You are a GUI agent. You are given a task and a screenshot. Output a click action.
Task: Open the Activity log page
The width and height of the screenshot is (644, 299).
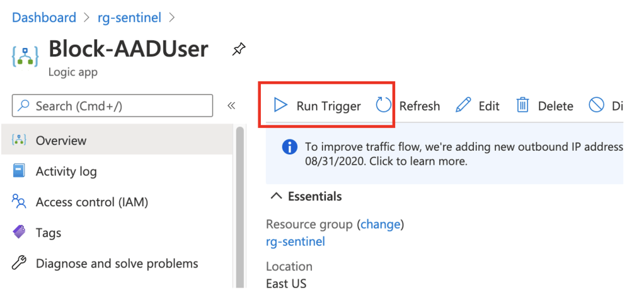tap(66, 171)
